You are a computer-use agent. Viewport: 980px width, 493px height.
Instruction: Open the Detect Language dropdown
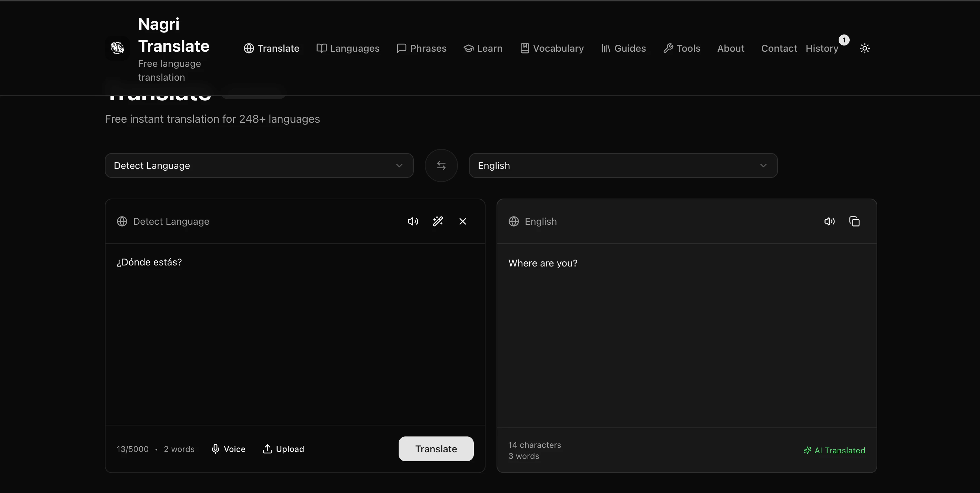click(x=259, y=165)
